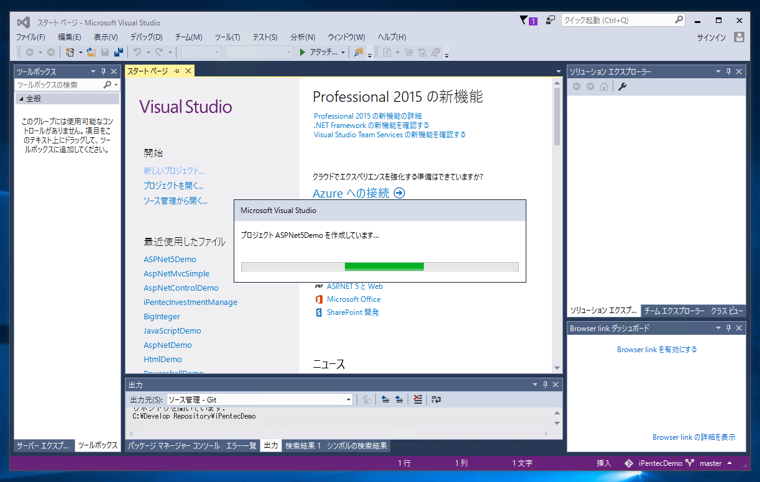Open the アタッチ button dropdown arrow

pos(343,52)
